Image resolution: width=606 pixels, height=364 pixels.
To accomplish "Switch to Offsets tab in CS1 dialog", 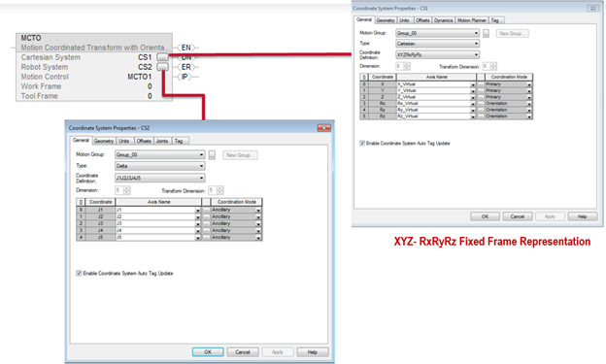I will [422, 20].
